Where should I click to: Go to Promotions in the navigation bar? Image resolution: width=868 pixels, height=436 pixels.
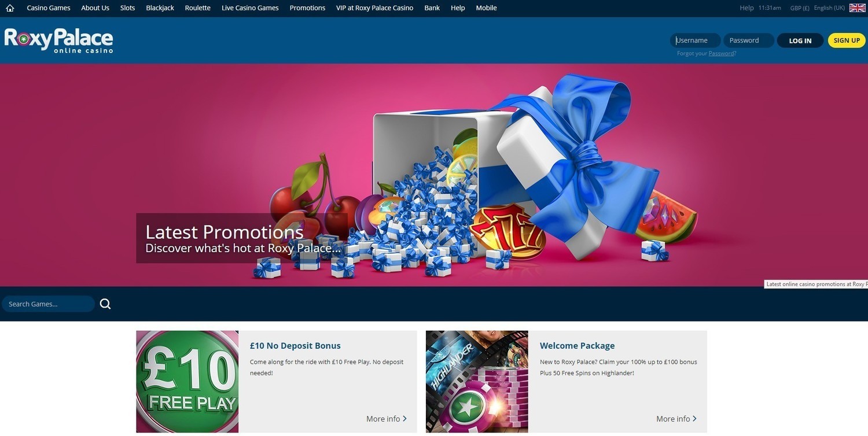click(307, 8)
